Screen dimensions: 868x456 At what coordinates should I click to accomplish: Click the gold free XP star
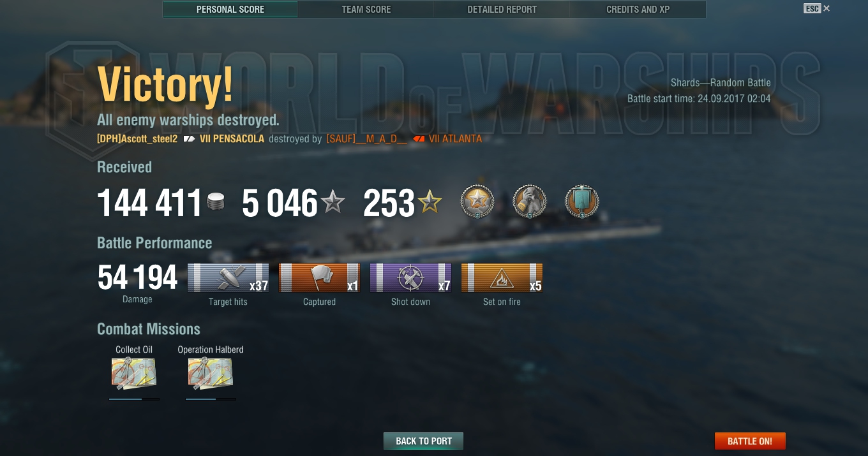point(430,203)
